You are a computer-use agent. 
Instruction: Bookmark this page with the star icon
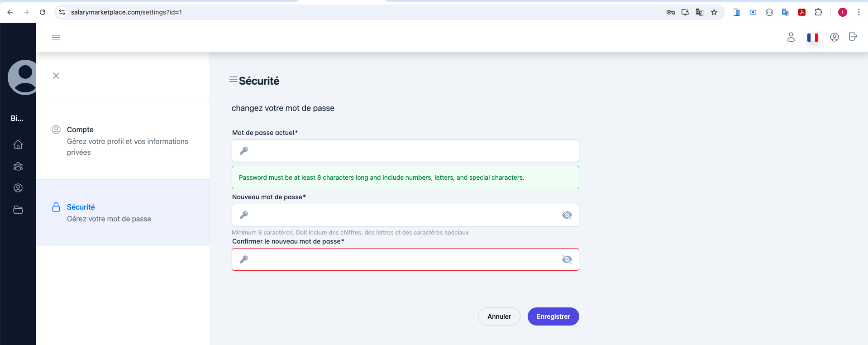click(714, 12)
